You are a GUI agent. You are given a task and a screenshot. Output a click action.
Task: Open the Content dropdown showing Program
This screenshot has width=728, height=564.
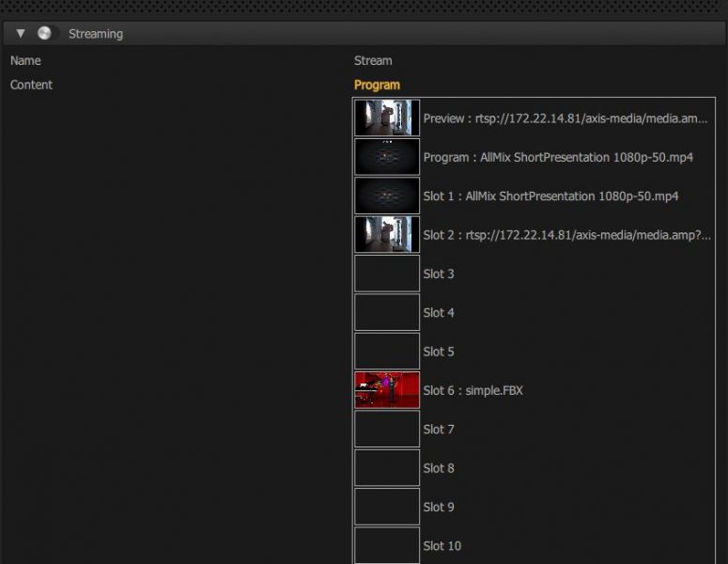pos(377,85)
